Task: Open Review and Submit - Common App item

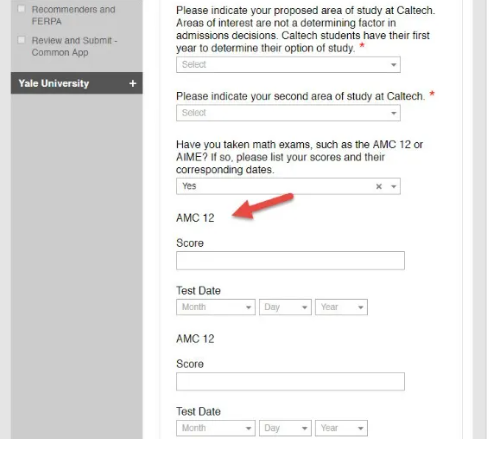Action: 74,46
